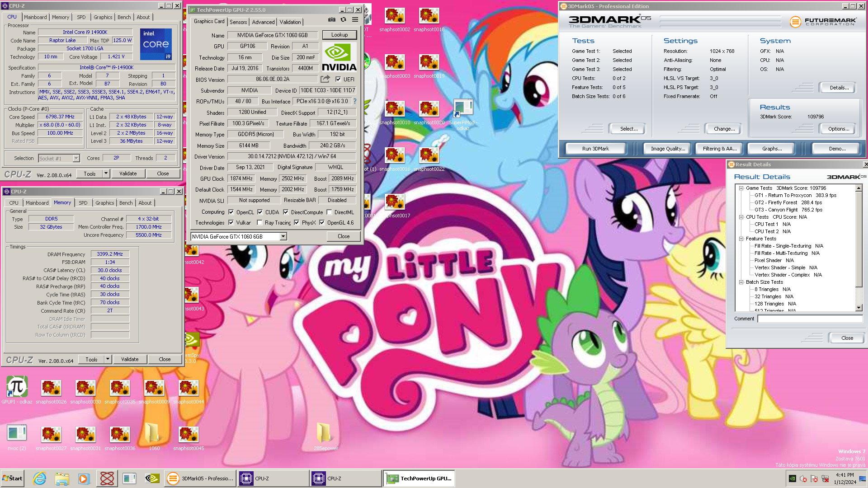Select snaphsot0022 desktop image icon
The height and width of the screenshot is (488, 868).
coord(429,160)
